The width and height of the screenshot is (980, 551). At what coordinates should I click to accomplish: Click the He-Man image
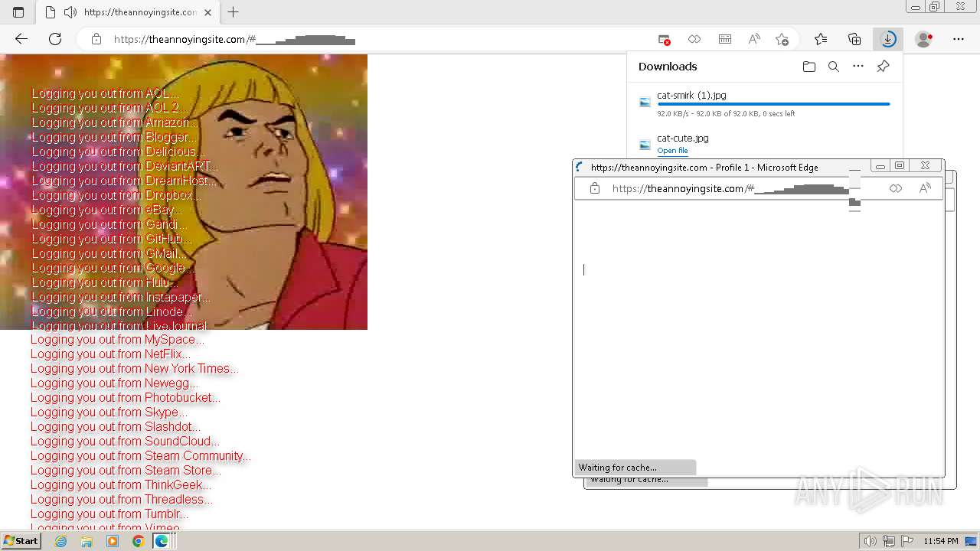coord(184,191)
